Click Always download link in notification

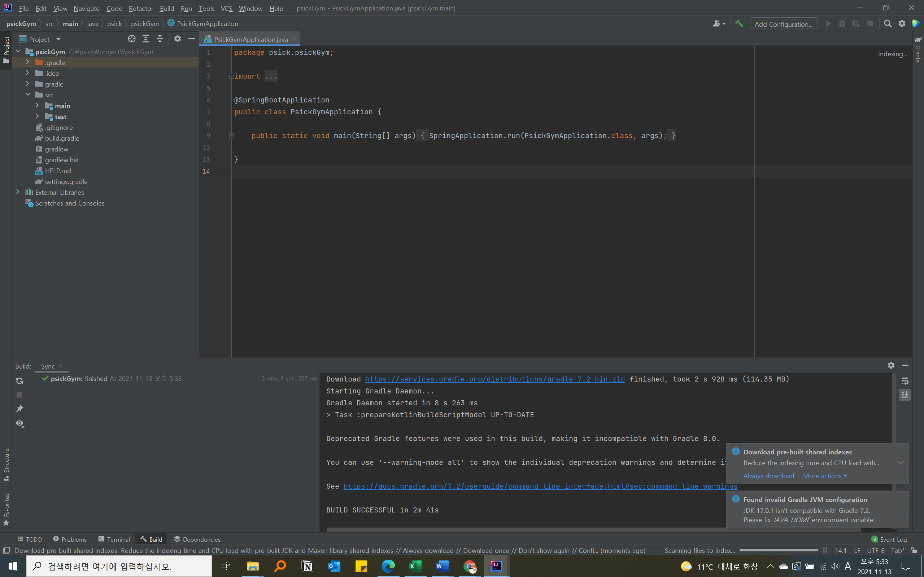(x=768, y=476)
